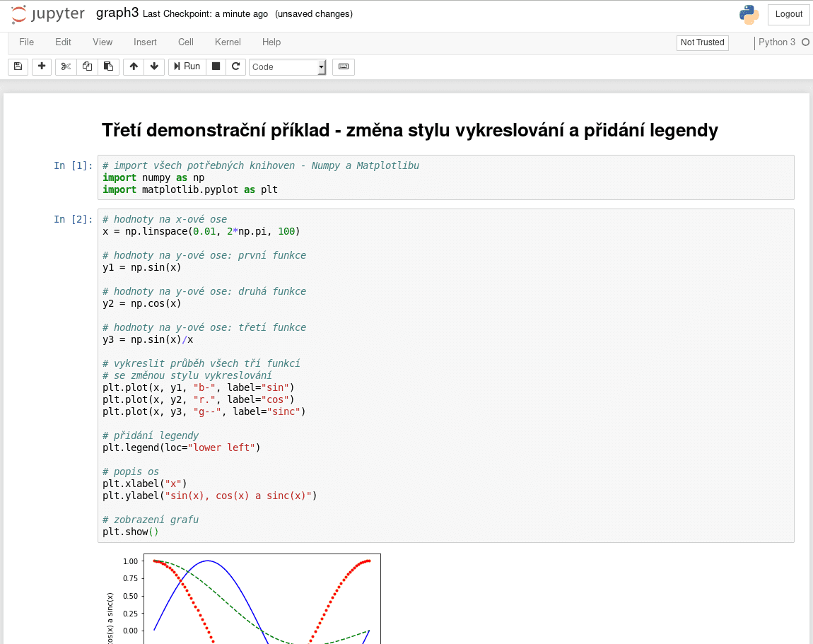This screenshot has width=813, height=644.
Task: Click the In [1] prompt label
Action: (x=73, y=165)
